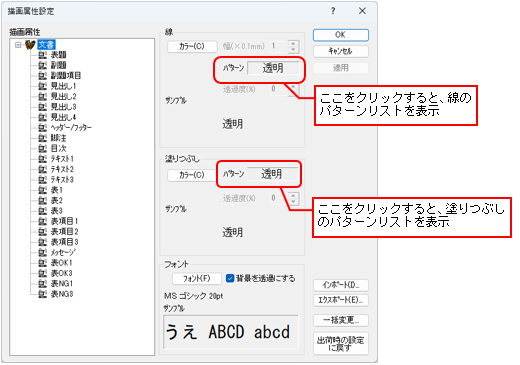520x365 pixels.
Task: Click the 一括変更 button
Action: coord(341,321)
